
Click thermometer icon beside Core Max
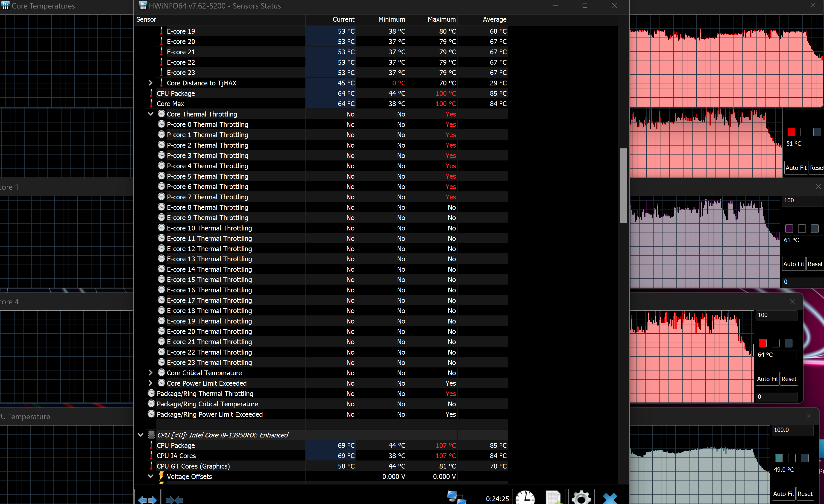tap(151, 104)
